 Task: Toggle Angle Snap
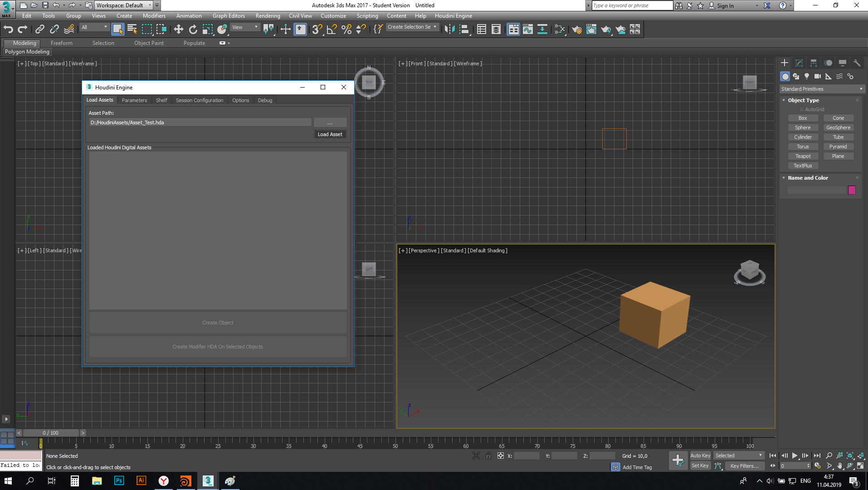click(332, 29)
